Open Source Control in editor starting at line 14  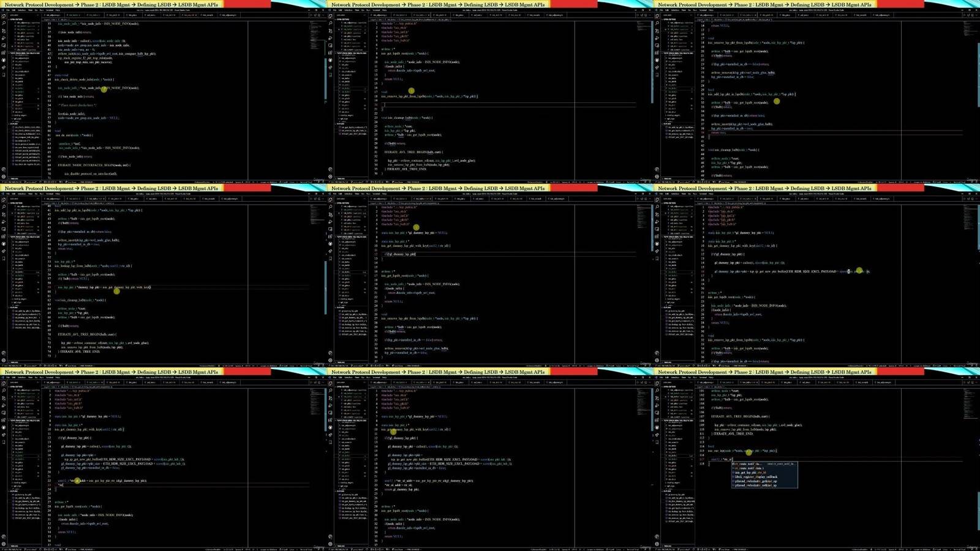657,32
